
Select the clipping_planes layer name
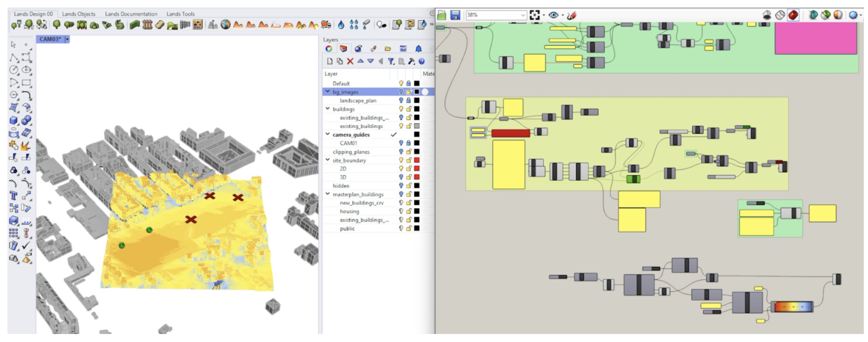351,152
